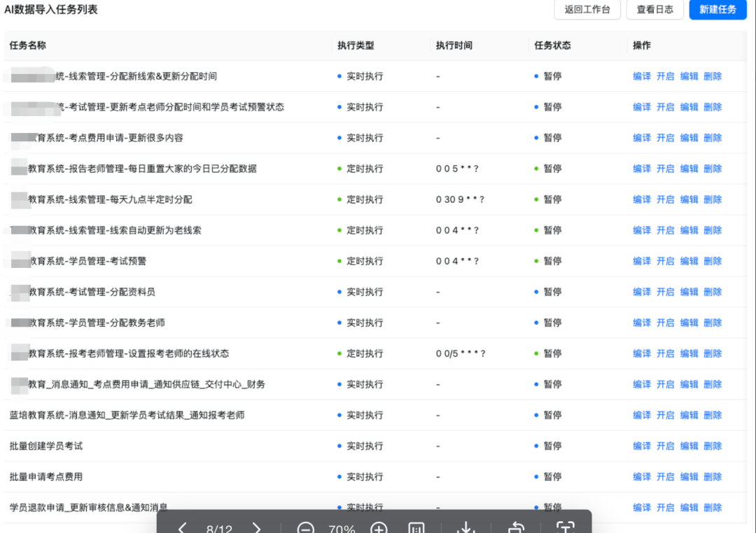
Task: Open logs with the 查看日志 button
Action: 654,10
